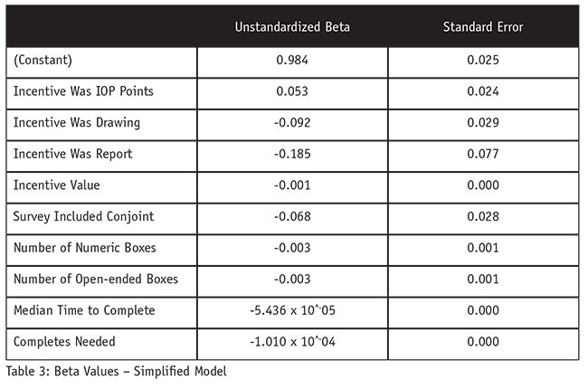
Task: Select the Number of Open-ended Boxes label
Action: [x=95, y=279]
